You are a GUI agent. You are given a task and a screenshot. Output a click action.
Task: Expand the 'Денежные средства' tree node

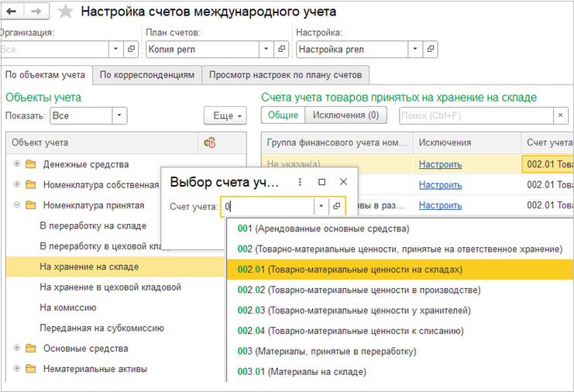pos(17,164)
